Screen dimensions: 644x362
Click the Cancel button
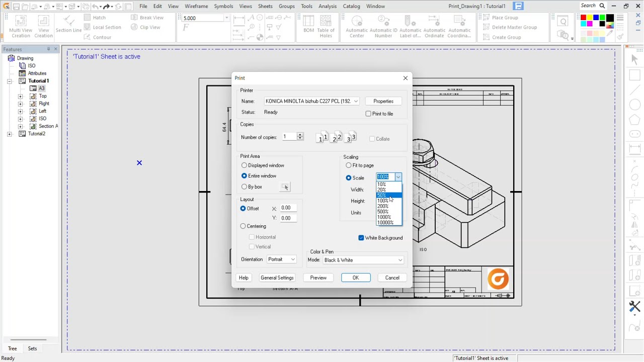[392, 278]
